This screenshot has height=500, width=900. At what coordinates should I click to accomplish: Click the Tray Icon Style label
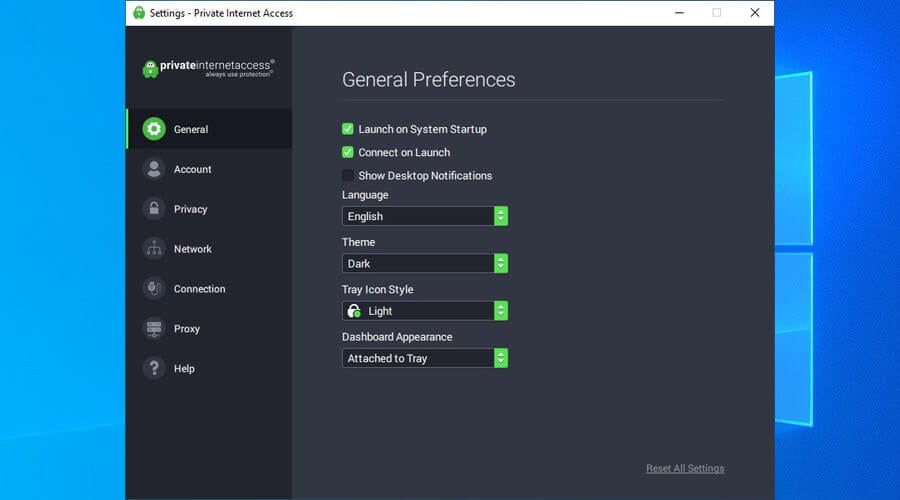[377, 290]
